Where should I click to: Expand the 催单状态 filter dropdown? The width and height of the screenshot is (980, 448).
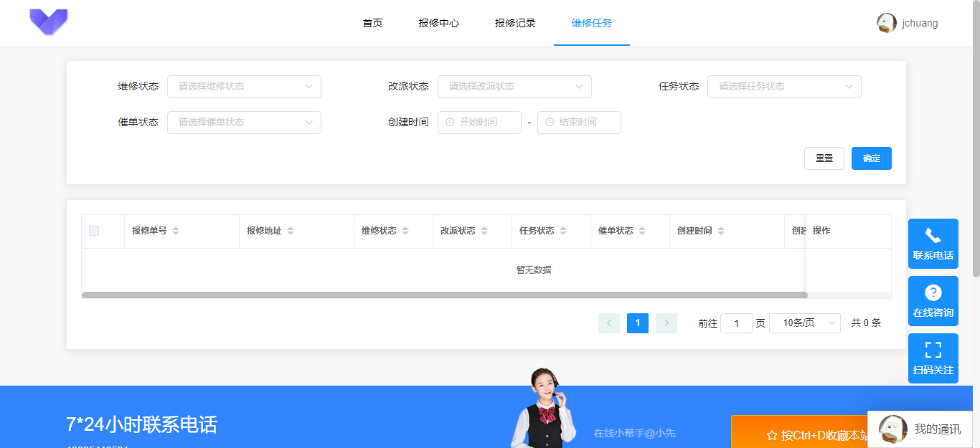coord(244,123)
